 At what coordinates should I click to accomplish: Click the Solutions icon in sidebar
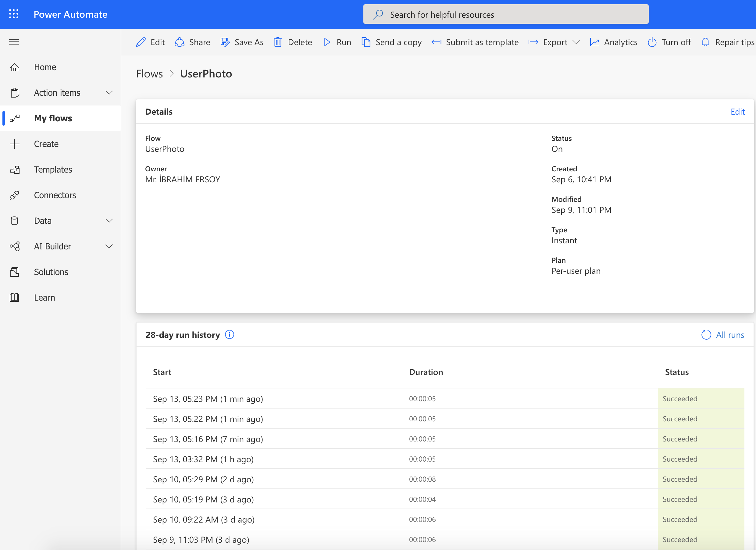tap(15, 272)
